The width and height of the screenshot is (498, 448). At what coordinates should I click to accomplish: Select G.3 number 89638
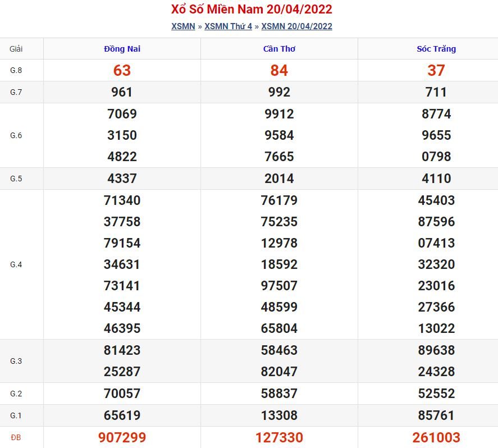click(436, 350)
